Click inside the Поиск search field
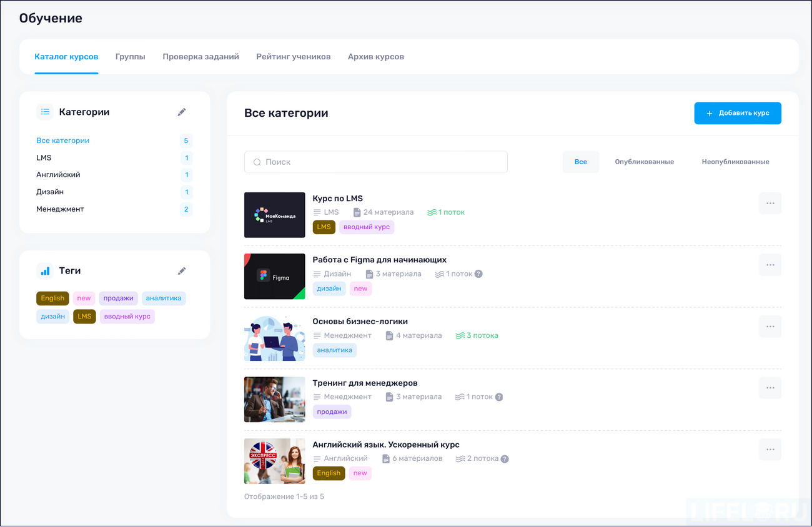812x527 pixels. tap(375, 162)
